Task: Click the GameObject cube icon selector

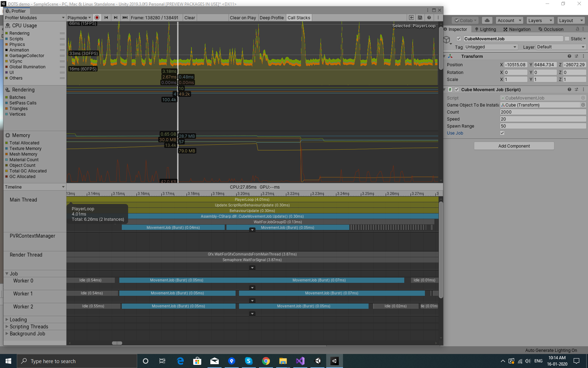Action: coord(447,40)
